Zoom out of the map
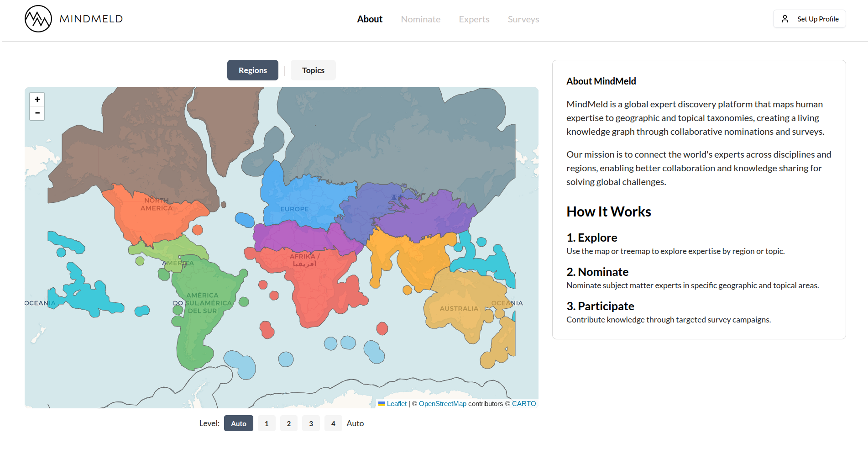868x449 pixels. [37, 113]
